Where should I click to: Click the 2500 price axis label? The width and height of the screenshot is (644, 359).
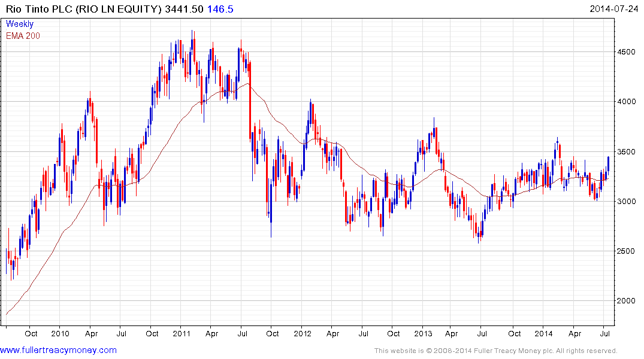627,251
